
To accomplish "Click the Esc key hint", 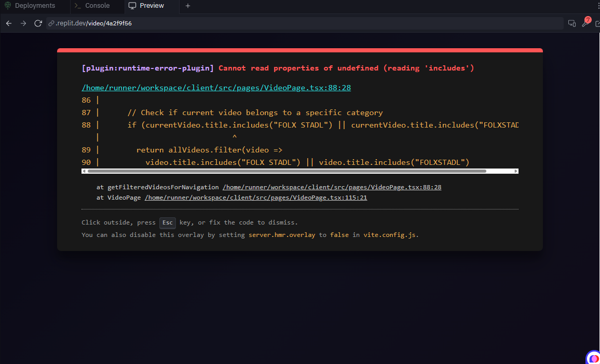I will tap(168, 222).
